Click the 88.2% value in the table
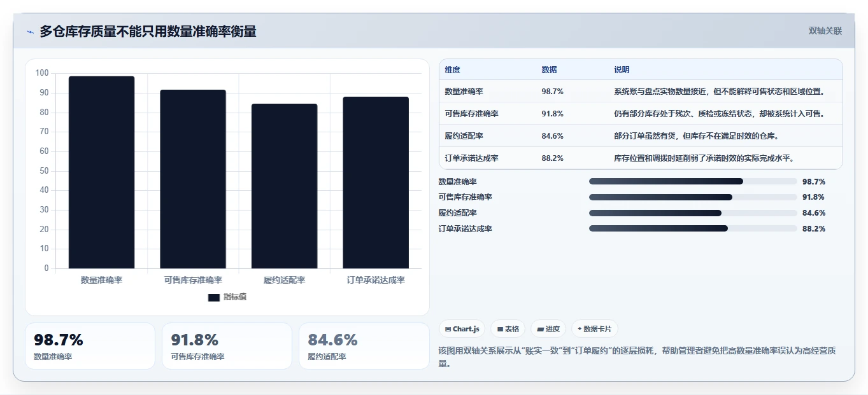Screen dimensions: 868x395 click(x=552, y=158)
